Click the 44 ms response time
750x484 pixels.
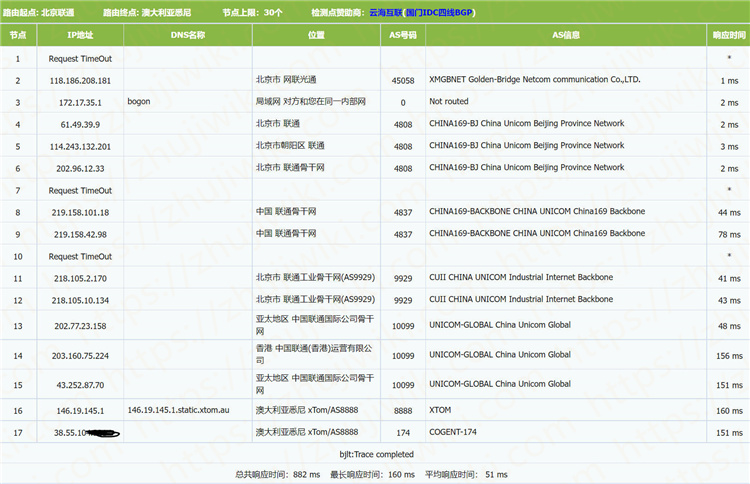point(729,213)
